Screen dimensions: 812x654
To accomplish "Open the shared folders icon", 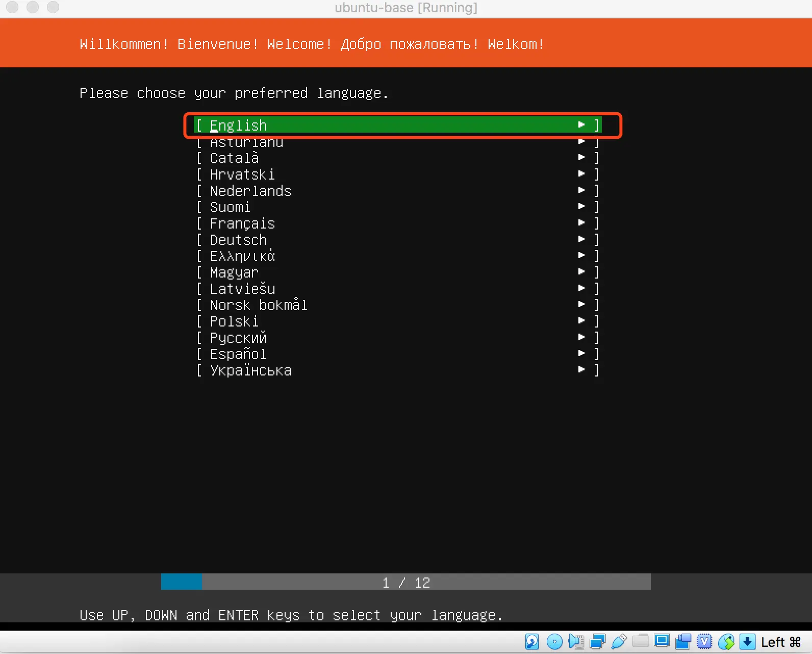I will click(x=640, y=641).
